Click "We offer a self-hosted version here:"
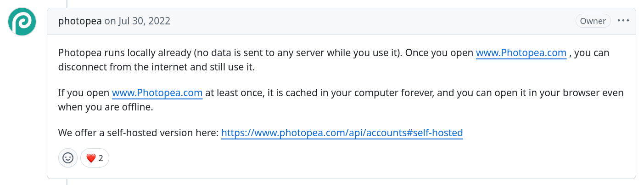 [x=138, y=133]
